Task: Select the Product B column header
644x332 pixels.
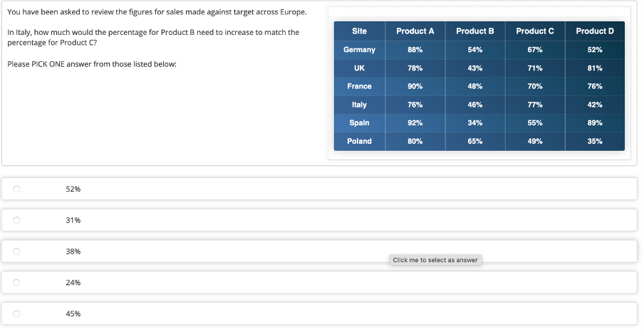Action: click(x=475, y=31)
